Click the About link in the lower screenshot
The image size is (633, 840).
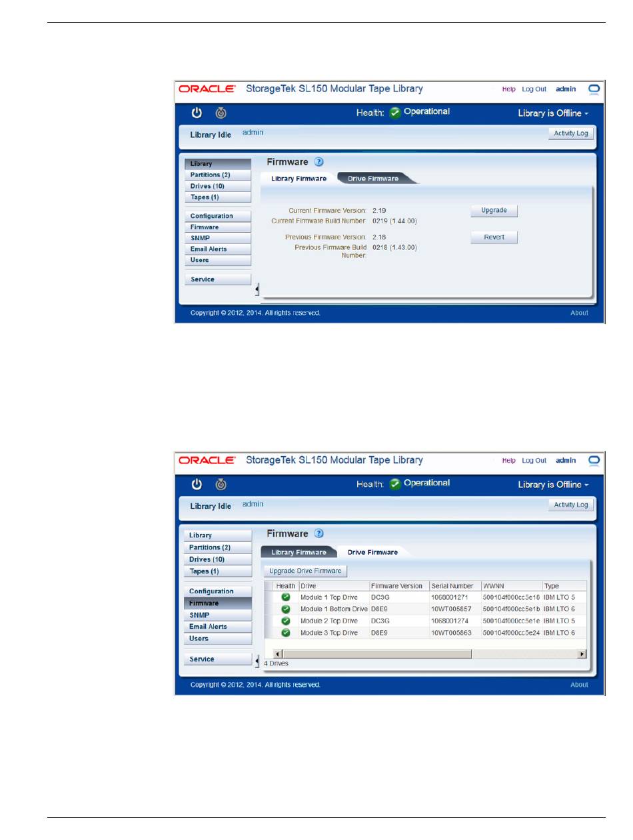pyautogui.click(x=580, y=685)
